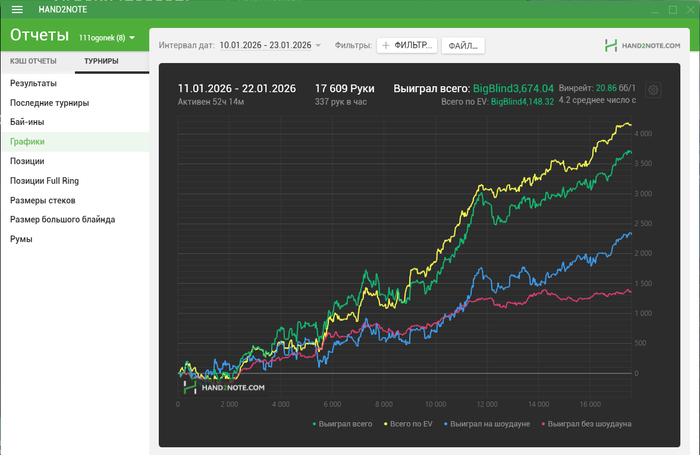Open the Румы report
The height and width of the screenshot is (455, 700).
[75, 239]
